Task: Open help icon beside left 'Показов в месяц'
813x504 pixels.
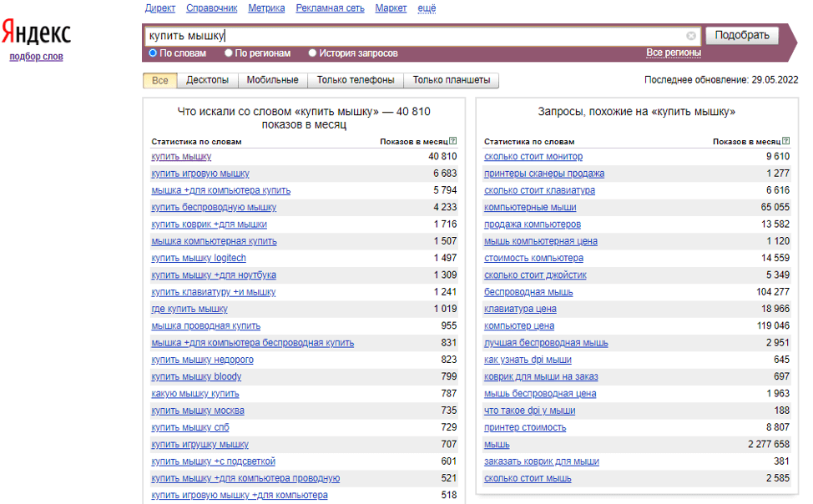Action: click(x=453, y=140)
